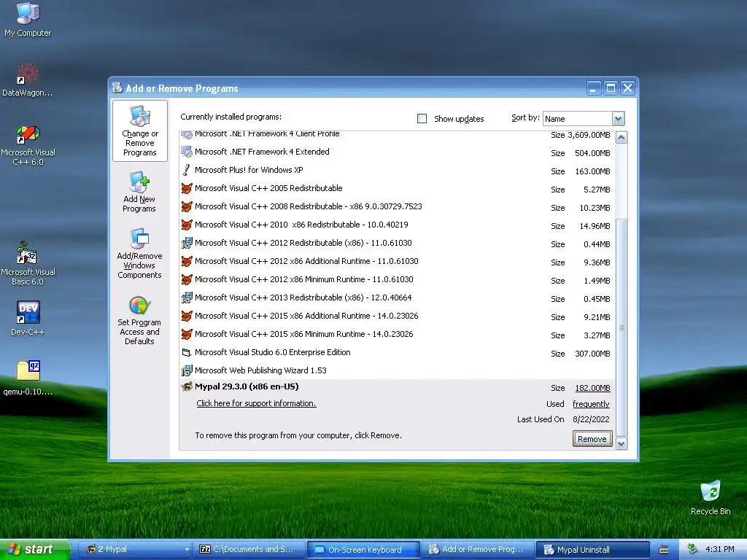The height and width of the screenshot is (560, 747).
Task: Click the 307.00MB size value
Action: tap(592, 354)
